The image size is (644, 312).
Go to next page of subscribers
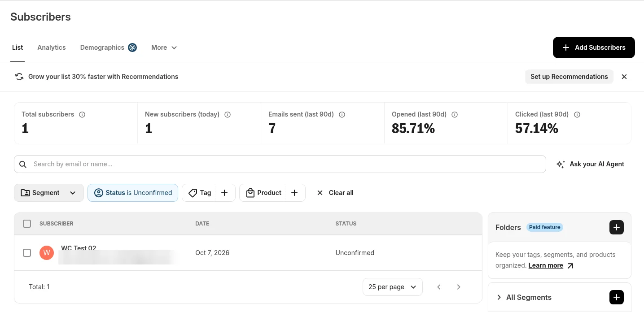pos(459,287)
